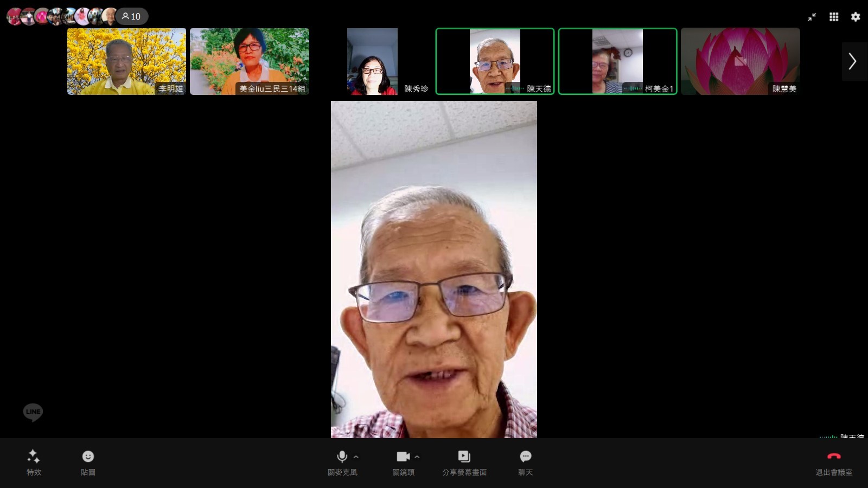
Task: Click the 分享螢幕畫面 share screen icon
Action: [x=464, y=457]
